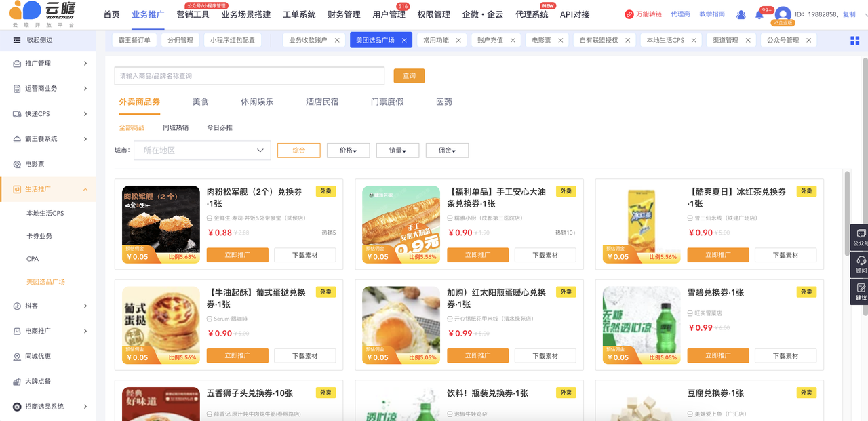Select 同城热销 filter
The width and height of the screenshot is (868, 421).
[176, 127]
